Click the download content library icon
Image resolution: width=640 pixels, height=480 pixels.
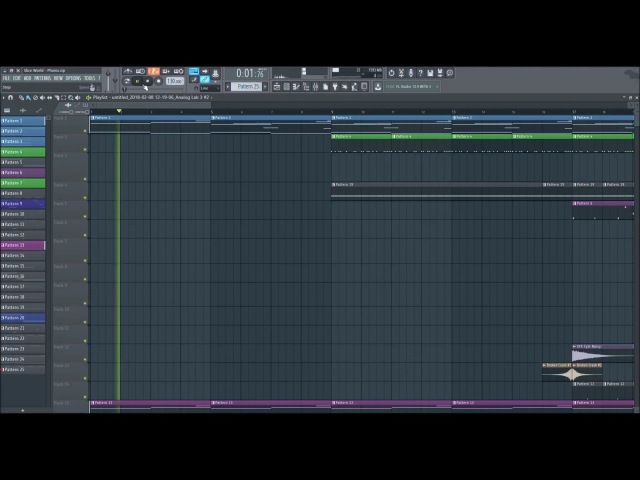[378, 87]
